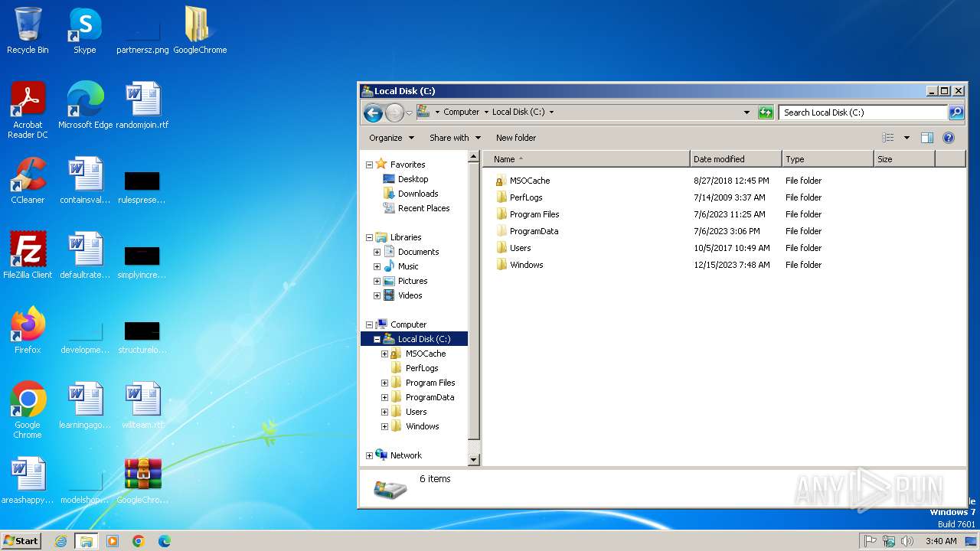Open the Share with menu

tap(455, 138)
